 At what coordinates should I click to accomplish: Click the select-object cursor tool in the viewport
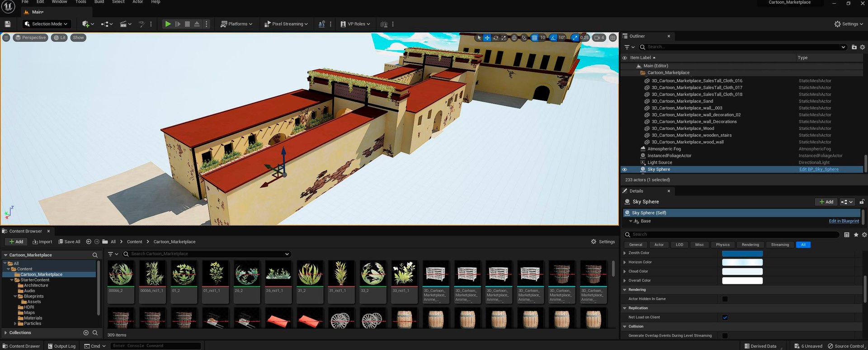pos(479,38)
